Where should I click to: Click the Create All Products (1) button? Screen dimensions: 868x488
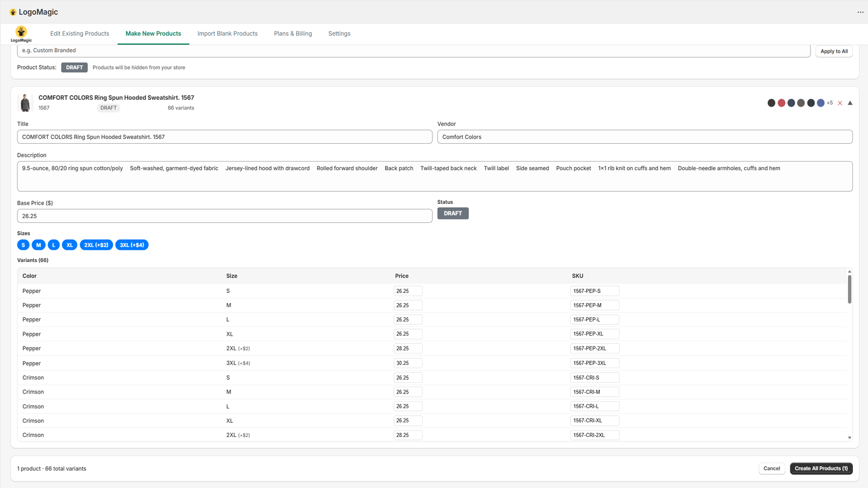[821, 468]
